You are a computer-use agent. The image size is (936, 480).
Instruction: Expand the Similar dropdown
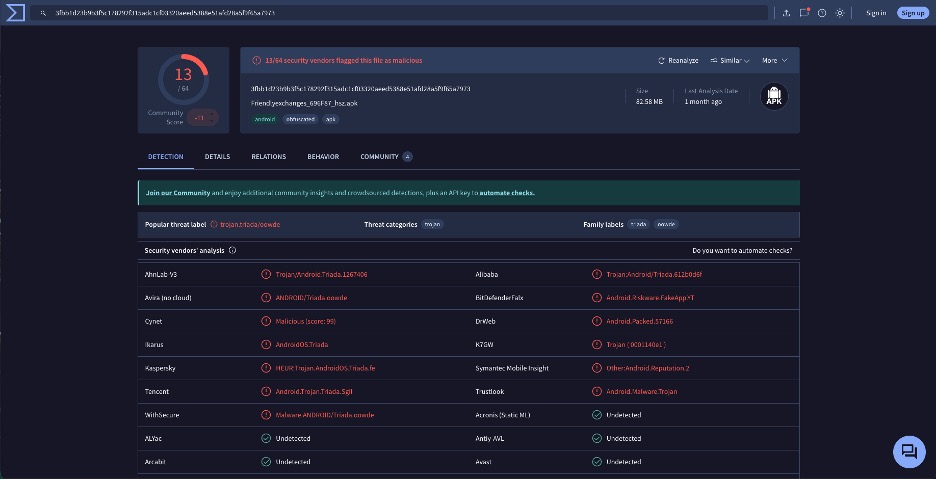(730, 61)
